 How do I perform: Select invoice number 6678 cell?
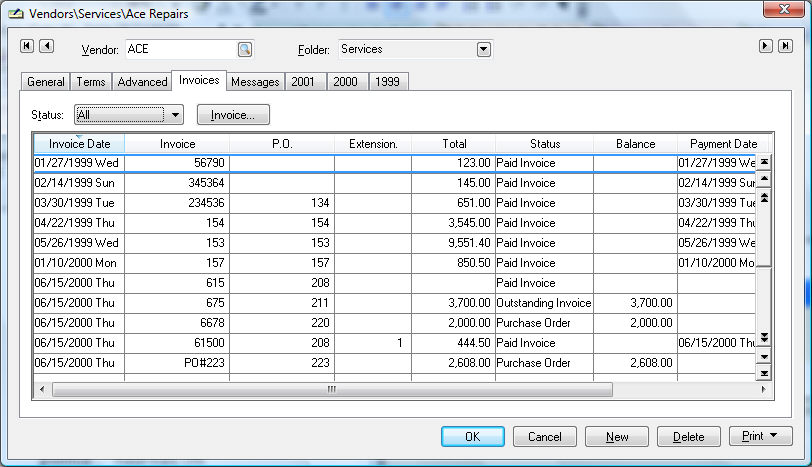pos(177,323)
